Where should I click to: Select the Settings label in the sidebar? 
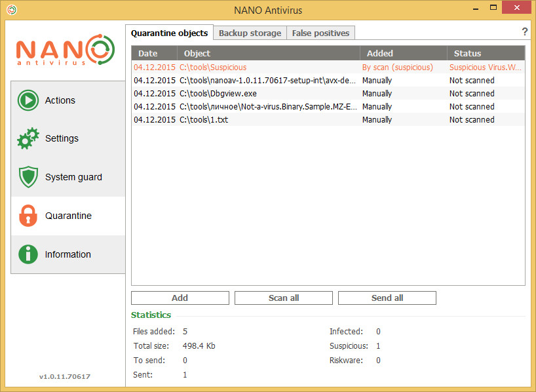point(62,138)
